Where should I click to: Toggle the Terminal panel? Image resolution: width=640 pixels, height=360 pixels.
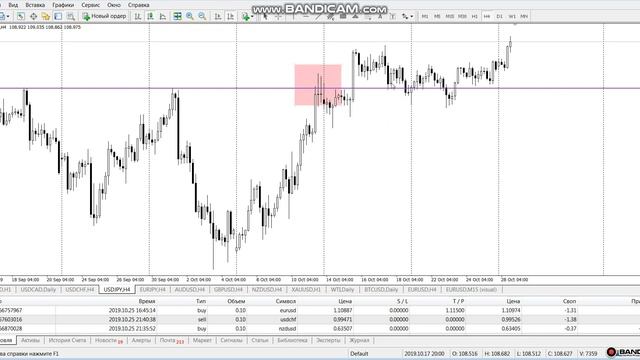click(x=58, y=16)
